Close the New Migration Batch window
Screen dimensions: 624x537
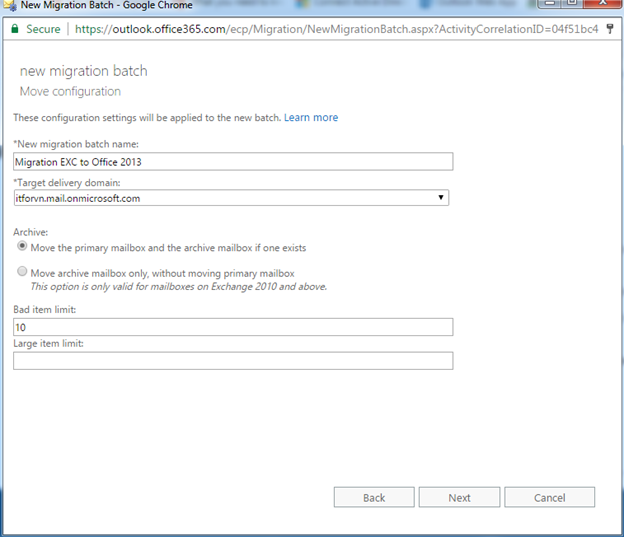click(602, 5)
